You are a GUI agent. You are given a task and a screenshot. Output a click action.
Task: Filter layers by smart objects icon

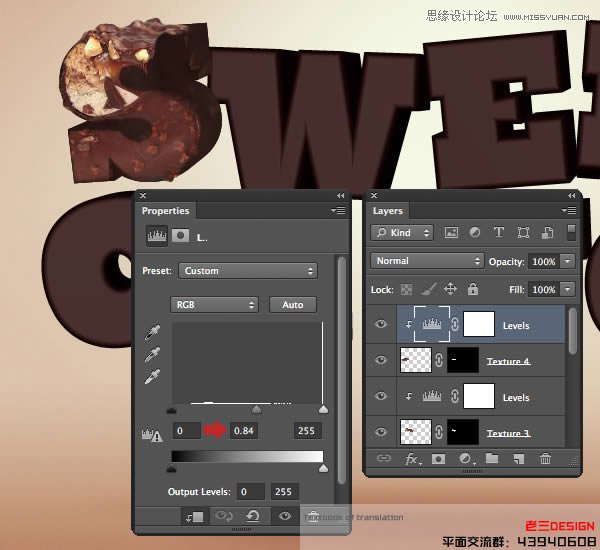coord(547,232)
